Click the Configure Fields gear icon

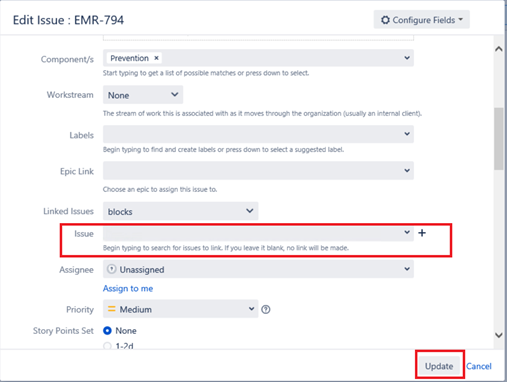(x=385, y=20)
